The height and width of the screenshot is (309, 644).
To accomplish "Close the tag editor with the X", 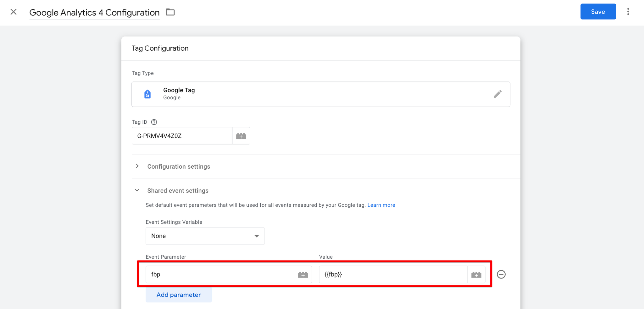I will coord(14,12).
